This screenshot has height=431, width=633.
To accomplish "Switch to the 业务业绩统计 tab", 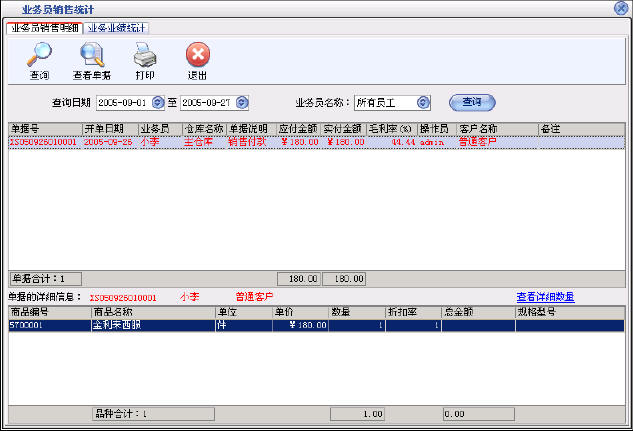I will (117, 27).
